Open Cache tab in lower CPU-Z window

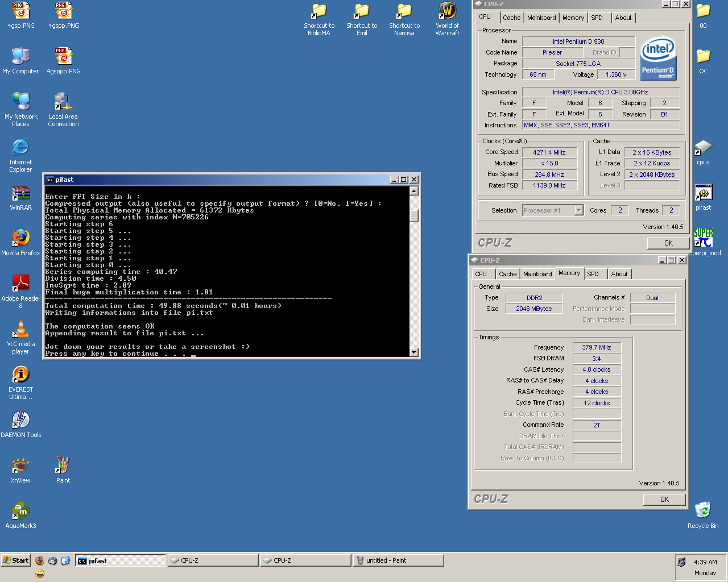[507, 274]
